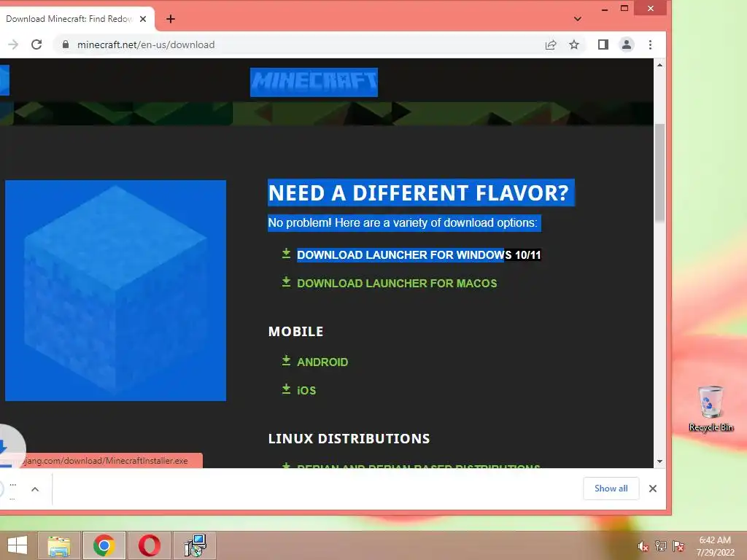Viewport: 747px width, 560px height.
Task: Click the iOS download link
Action: coord(306,391)
